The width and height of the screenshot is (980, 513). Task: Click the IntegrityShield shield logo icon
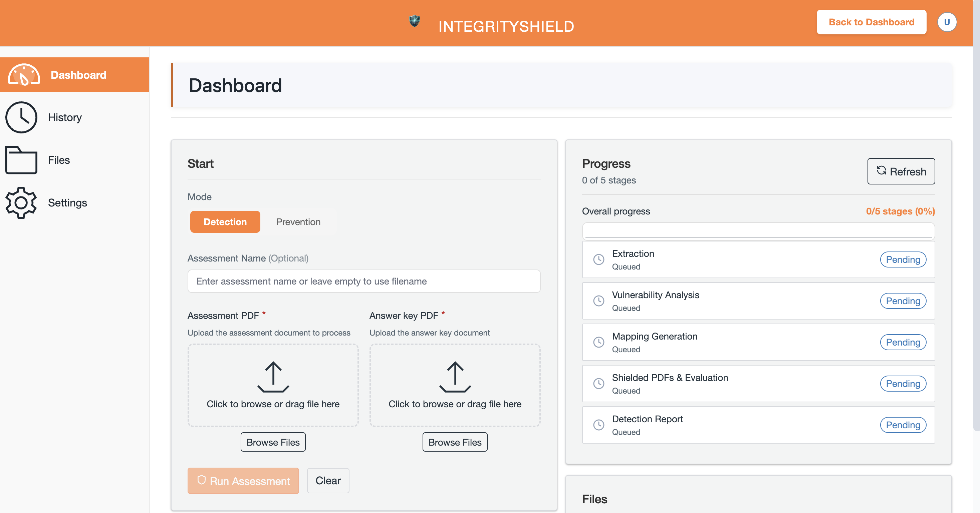tap(414, 21)
